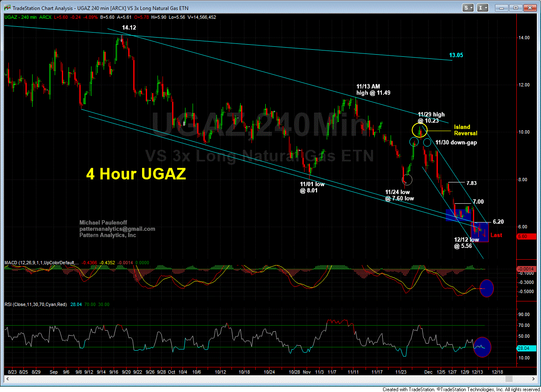
Task: Click the red 'Last' label
Action: (496, 235)
